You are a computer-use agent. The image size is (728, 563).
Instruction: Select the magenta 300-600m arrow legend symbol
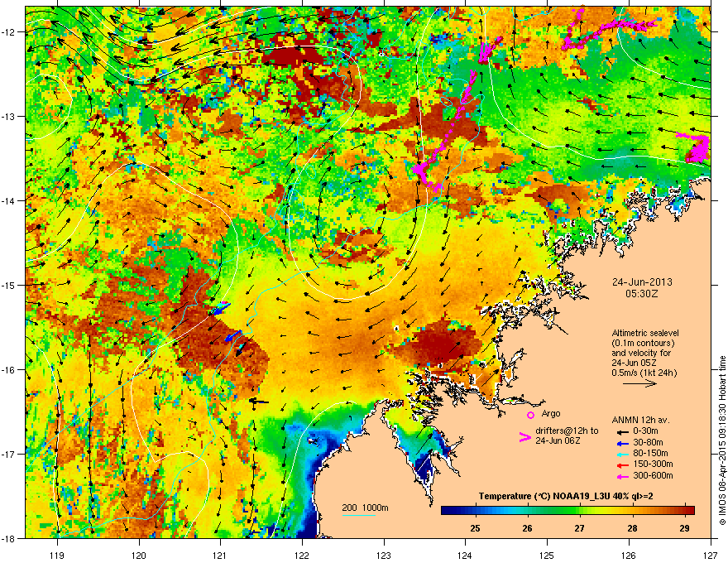621,476
